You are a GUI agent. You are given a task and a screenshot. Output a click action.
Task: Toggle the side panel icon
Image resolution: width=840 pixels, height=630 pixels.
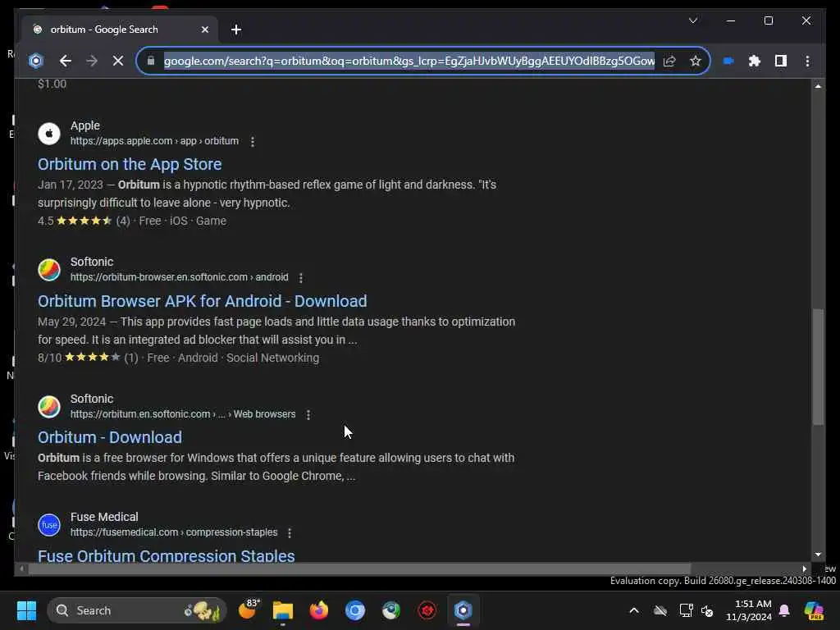pos(781,61)
